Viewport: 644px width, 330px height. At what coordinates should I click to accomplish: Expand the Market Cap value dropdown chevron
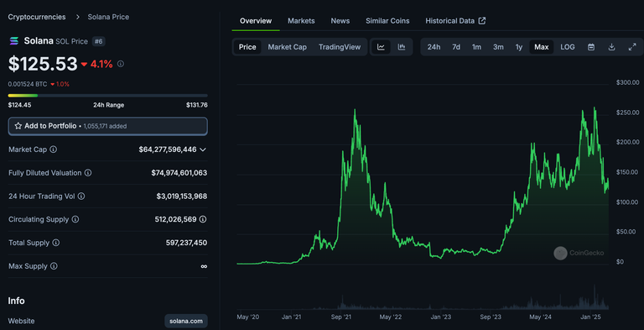pos(202,149)
